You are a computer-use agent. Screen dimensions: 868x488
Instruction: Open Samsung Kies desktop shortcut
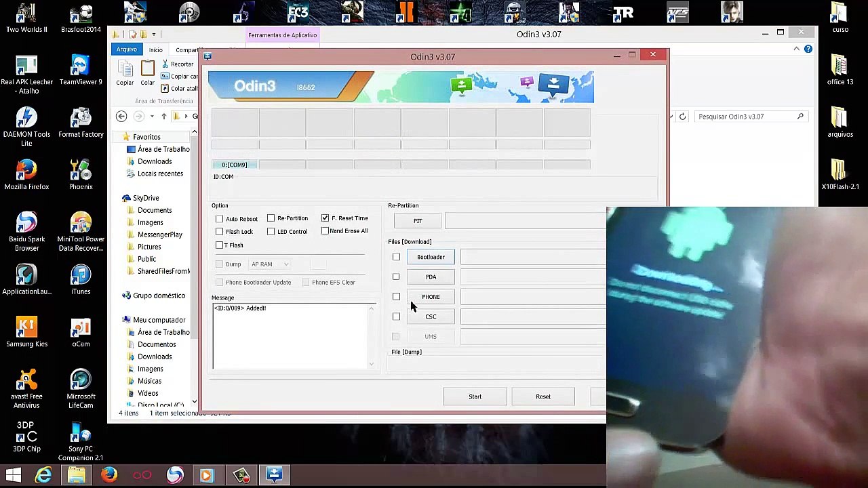[x=26, y=332]
